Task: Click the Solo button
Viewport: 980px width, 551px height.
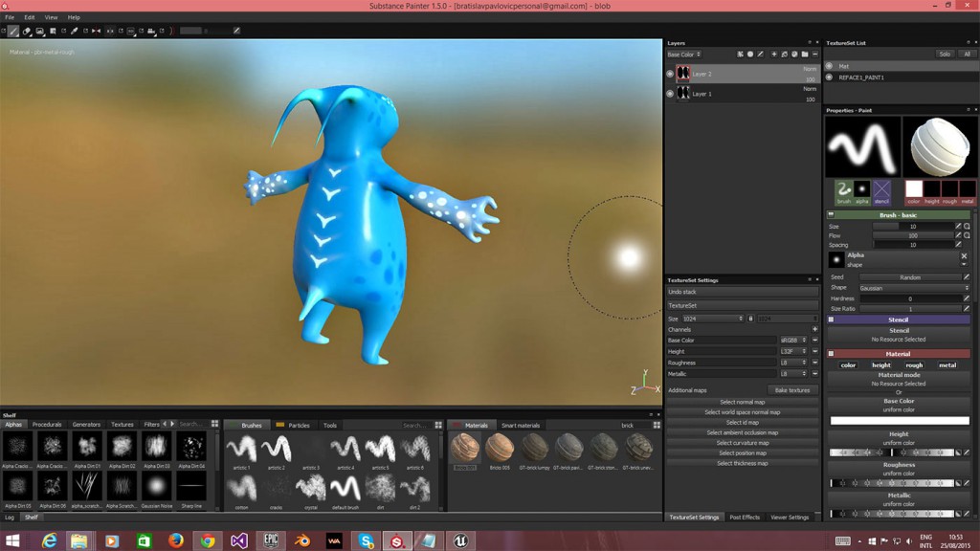Action: [945, 55]
